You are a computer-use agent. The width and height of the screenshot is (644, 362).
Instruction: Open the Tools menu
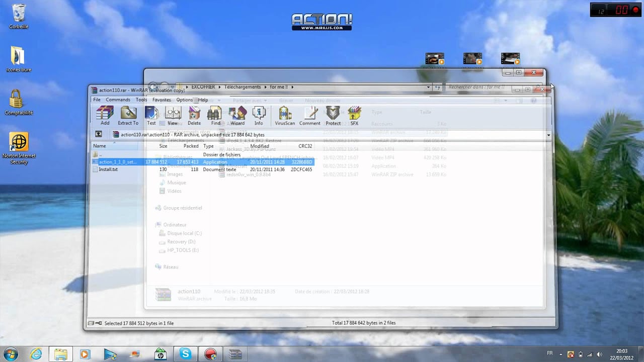click(x=141, y=100)
